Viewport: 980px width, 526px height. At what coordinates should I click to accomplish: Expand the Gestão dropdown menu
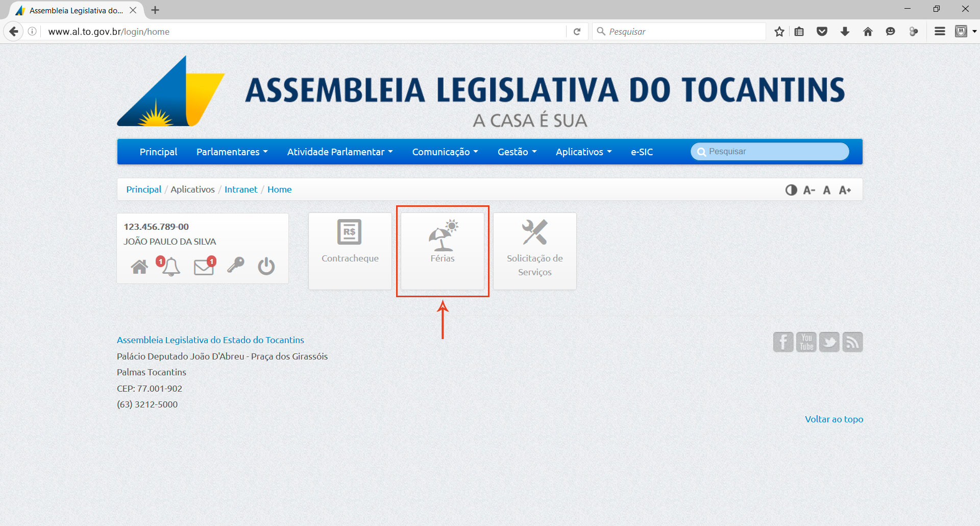517,152
